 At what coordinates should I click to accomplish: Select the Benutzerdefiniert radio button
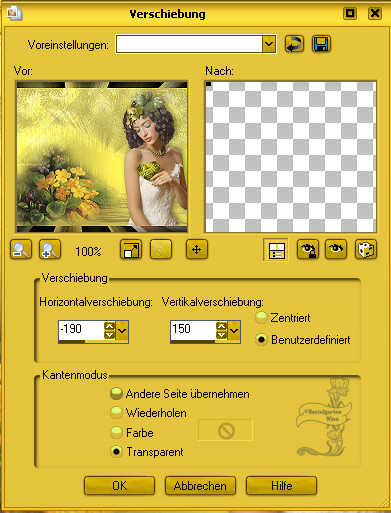(x=261, y=340)
